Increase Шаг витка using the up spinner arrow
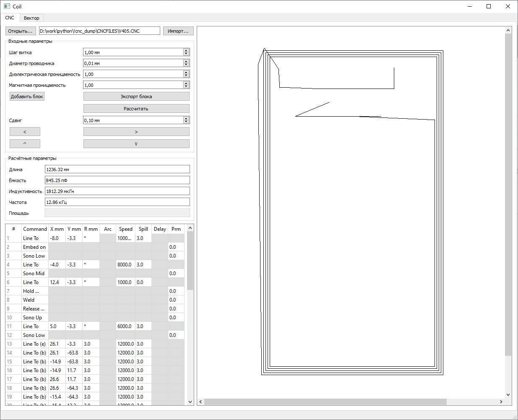 [186, 50]
